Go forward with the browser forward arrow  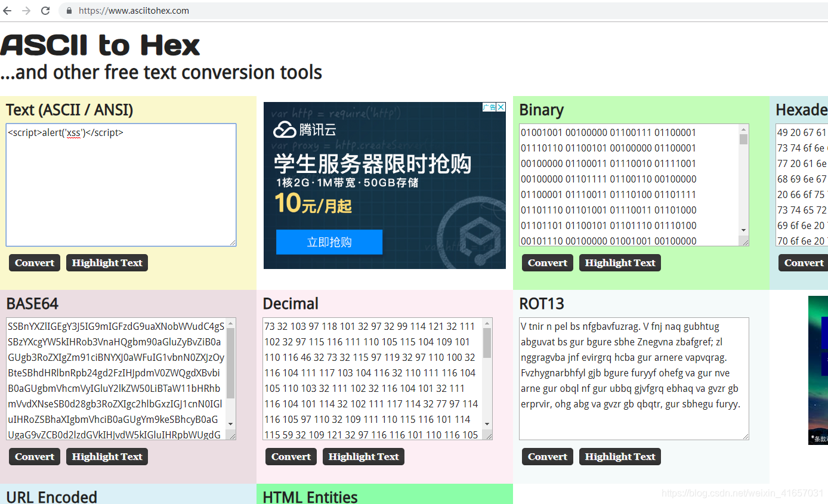(26, 11)
